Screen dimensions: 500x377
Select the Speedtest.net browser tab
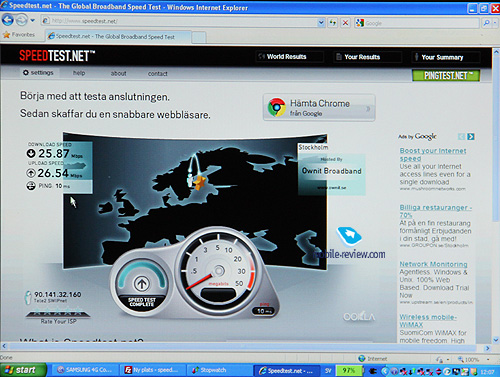click(118, 37)
